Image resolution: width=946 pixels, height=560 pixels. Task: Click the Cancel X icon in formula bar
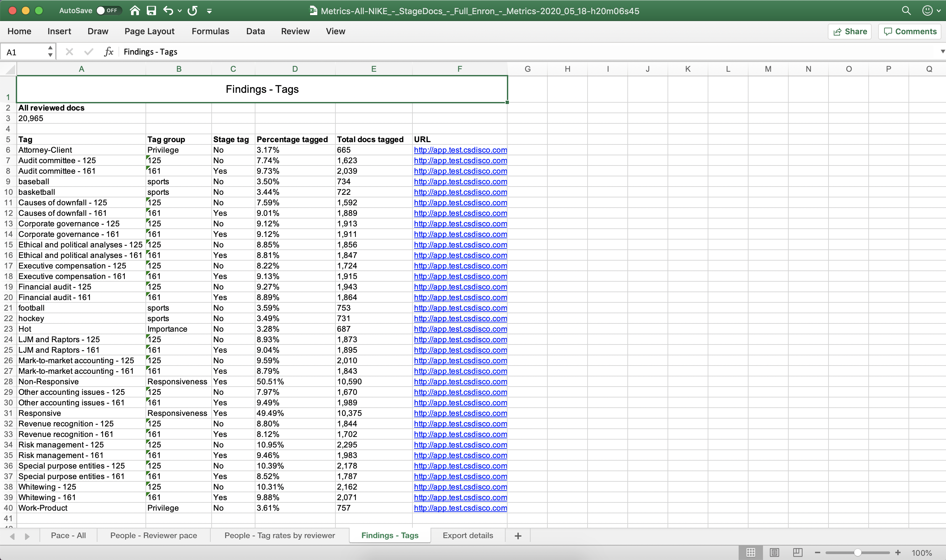click(x=69, y=52)
